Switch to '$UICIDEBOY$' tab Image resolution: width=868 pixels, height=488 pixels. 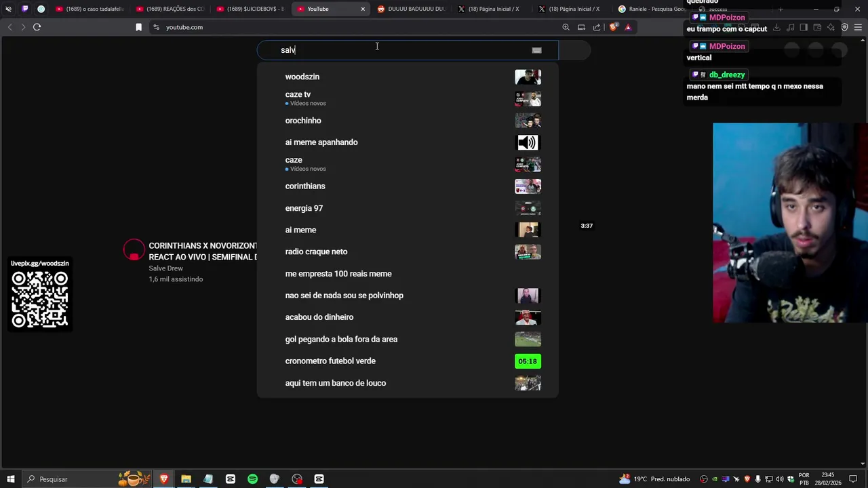click(250, 9)
